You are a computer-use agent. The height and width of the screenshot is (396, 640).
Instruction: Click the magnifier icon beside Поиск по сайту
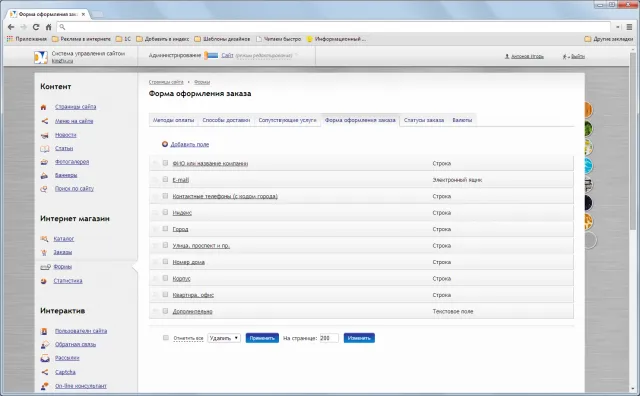pos(44,189)
